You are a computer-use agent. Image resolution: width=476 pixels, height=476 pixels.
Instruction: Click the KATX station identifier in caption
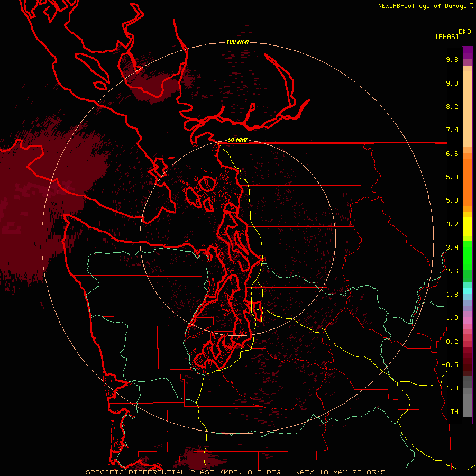click(305, 472)
